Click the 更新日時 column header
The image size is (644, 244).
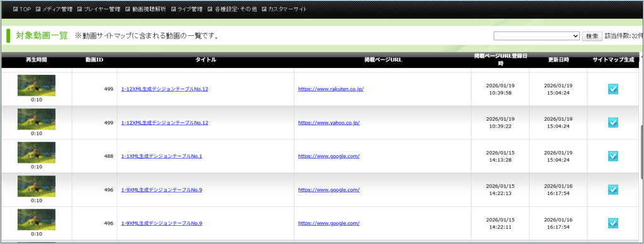click(x=558, y=60)
